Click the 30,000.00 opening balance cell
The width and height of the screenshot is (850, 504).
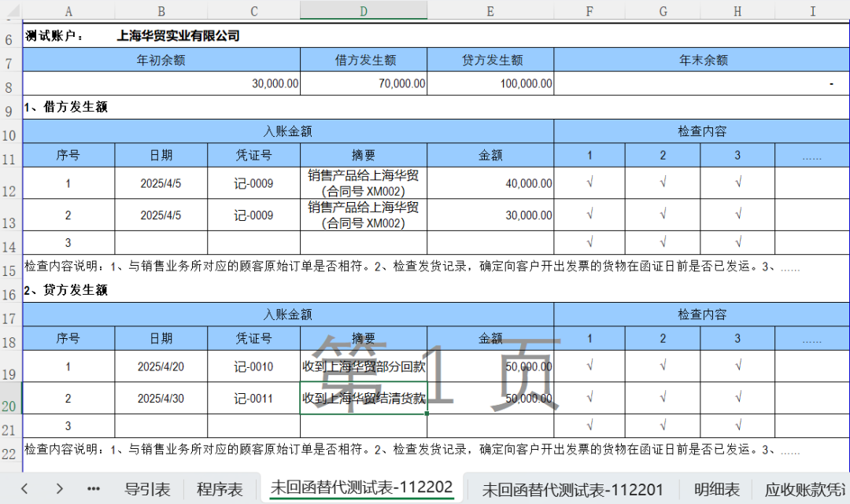pyautogui.click(x=161, y=83)
